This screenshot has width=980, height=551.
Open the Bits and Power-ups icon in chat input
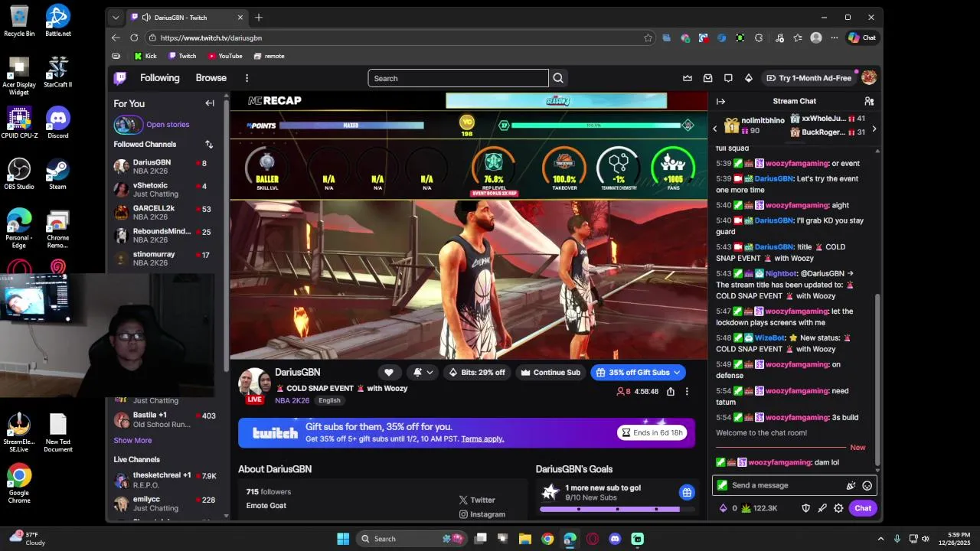coord(851,485)
